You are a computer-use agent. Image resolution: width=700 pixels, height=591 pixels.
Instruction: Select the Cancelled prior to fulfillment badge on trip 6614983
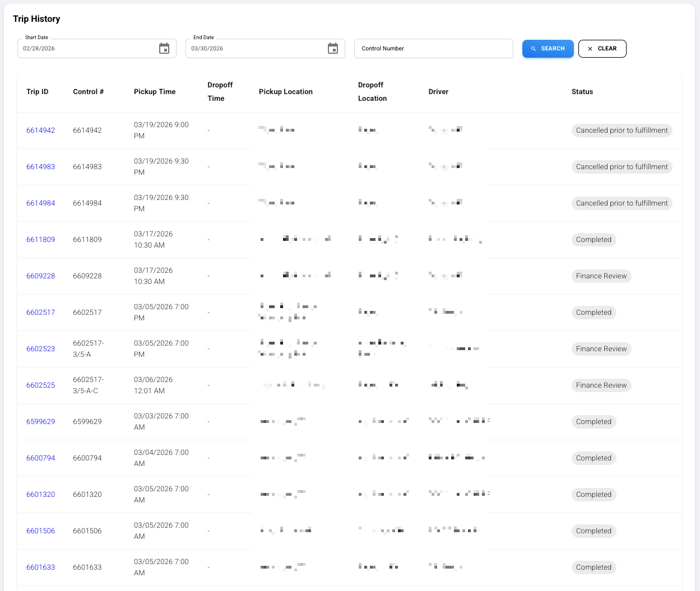point(622,166)
